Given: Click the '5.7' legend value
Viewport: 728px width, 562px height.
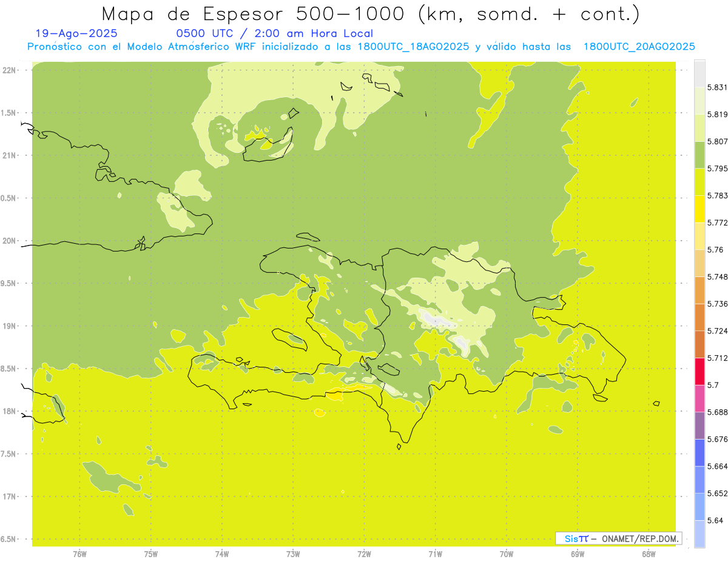Looking at the screenshot, I should [x=713, y=385].
